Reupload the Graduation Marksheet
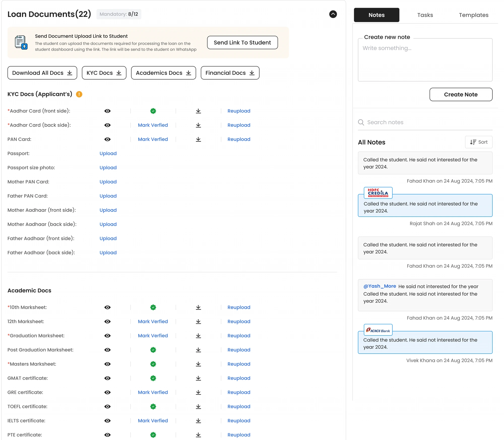Image resolution: width=504 pixels, height=440 pixels. 239,336
